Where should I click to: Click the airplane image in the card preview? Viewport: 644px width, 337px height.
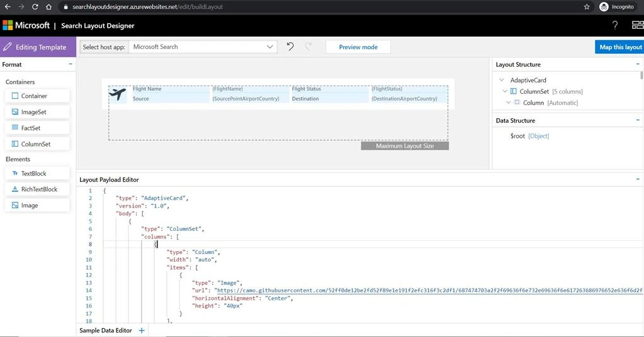coord(118,94)
